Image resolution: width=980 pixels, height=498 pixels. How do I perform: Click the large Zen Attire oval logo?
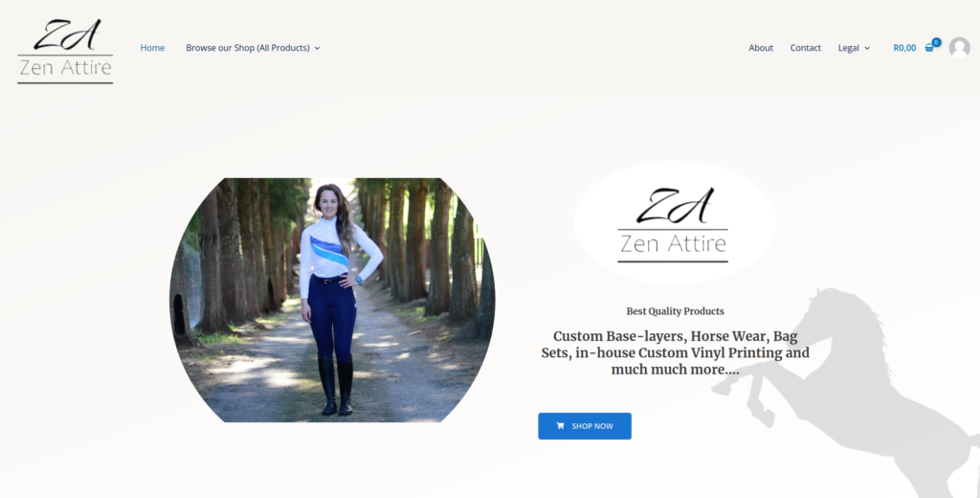coord(675,223)
